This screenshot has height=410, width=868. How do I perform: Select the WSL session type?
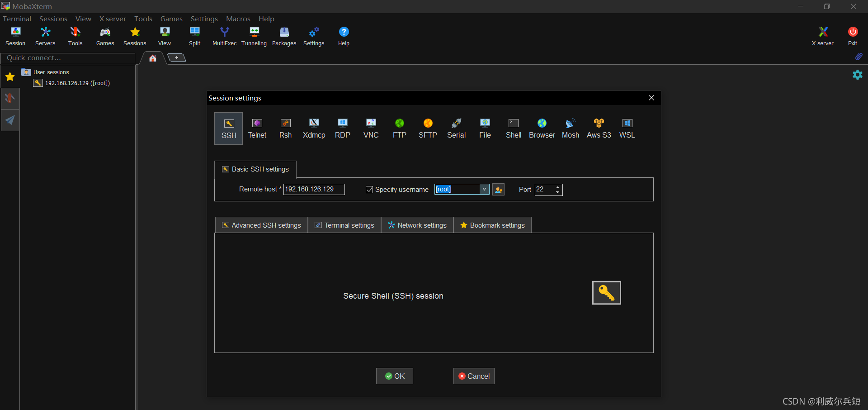point(627,129)
